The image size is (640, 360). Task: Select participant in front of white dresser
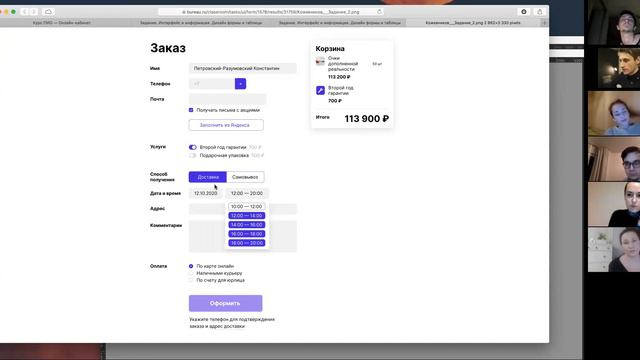point(614,249)
